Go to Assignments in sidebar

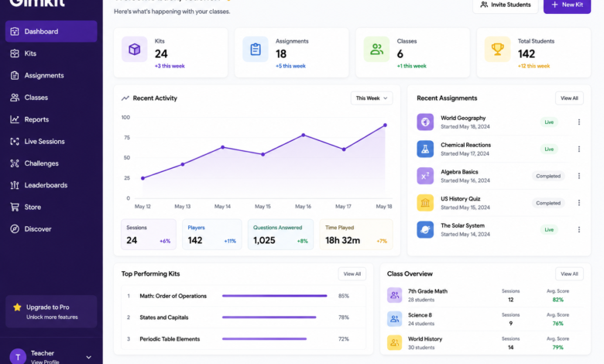click(x=51, y=75)
